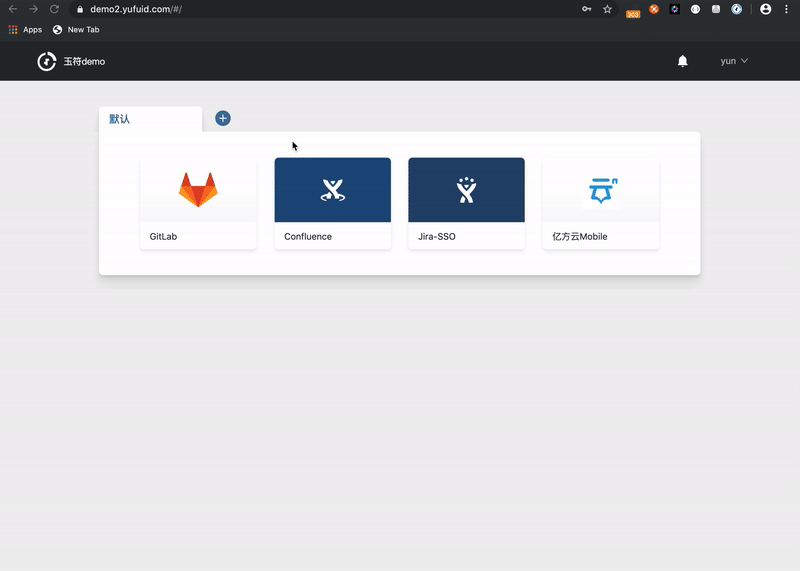
Task: Go forward in browser history
Action: 33,9
